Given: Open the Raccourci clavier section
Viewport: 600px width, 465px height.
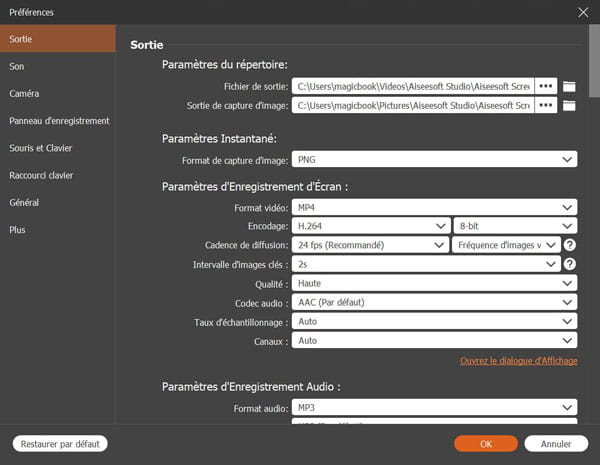Looking at the screenshot, I should pos(40,175).
